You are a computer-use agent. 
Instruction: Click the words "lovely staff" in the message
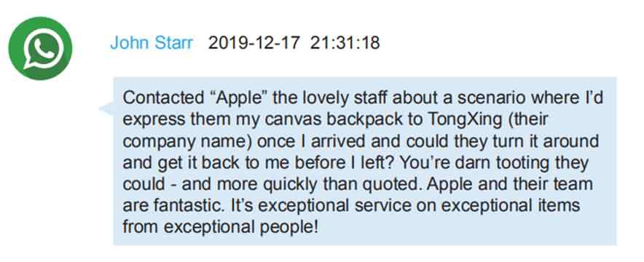(343, 98)
